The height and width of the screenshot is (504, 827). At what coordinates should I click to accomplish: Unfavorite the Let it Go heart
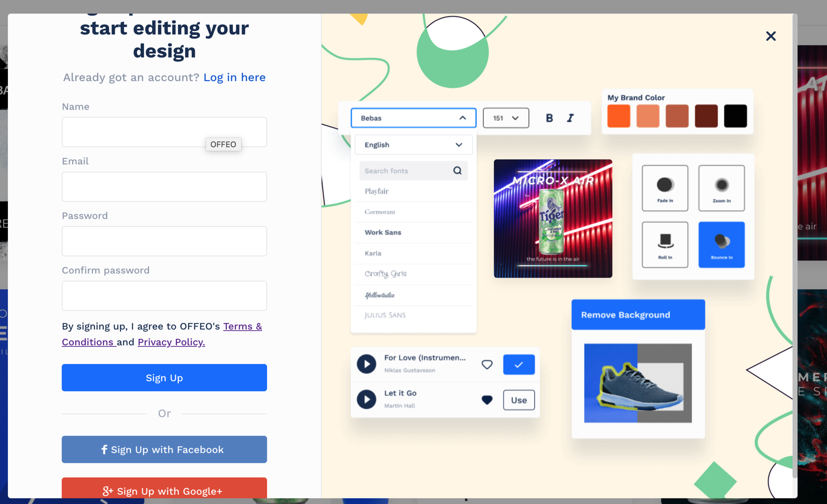[x=486, y=400]
